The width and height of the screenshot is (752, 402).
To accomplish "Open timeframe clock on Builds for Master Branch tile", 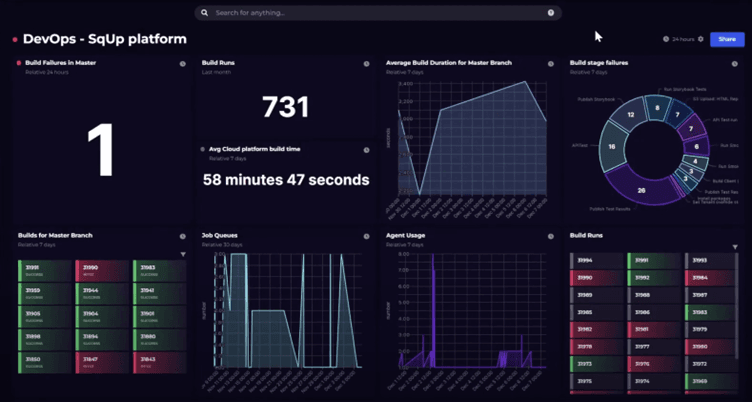I will 183,236.
